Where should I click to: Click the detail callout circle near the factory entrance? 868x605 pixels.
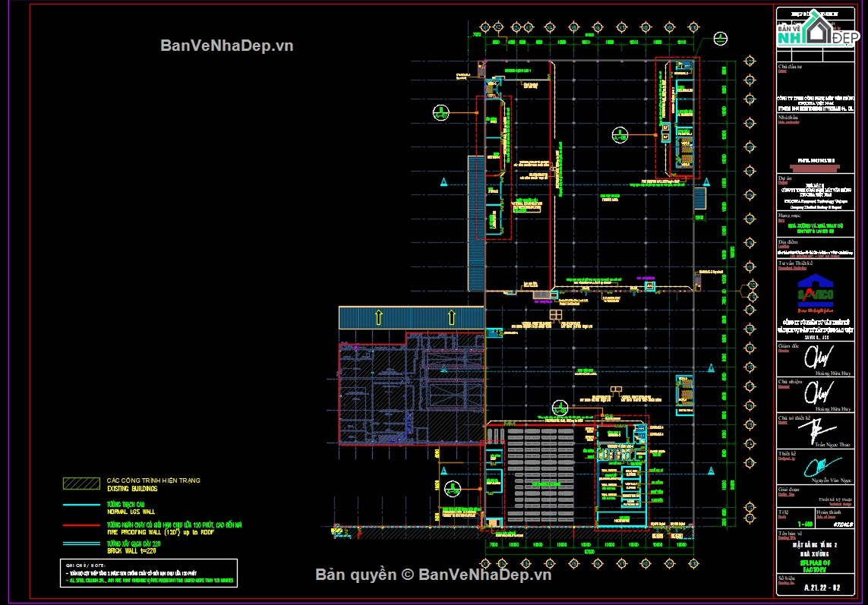(560, 408)
